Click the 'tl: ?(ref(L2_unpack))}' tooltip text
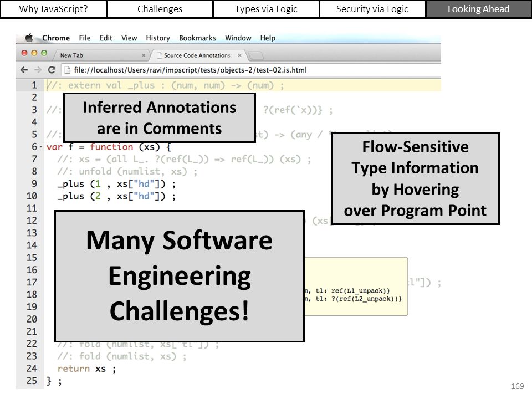Image resolution: width=532 pixels, height=399 pixels. [359, 299]
